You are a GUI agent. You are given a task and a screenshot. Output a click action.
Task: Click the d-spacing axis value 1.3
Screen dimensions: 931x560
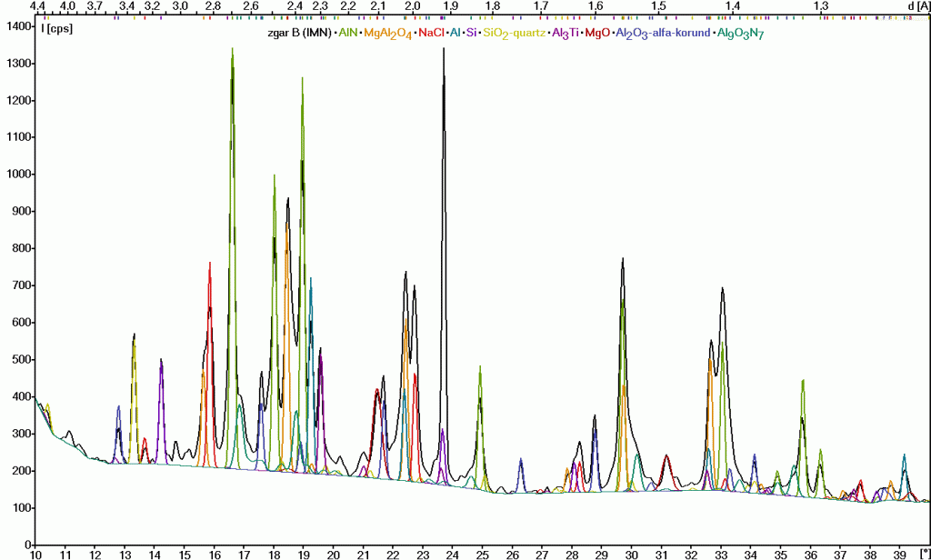tap(821, 6)
